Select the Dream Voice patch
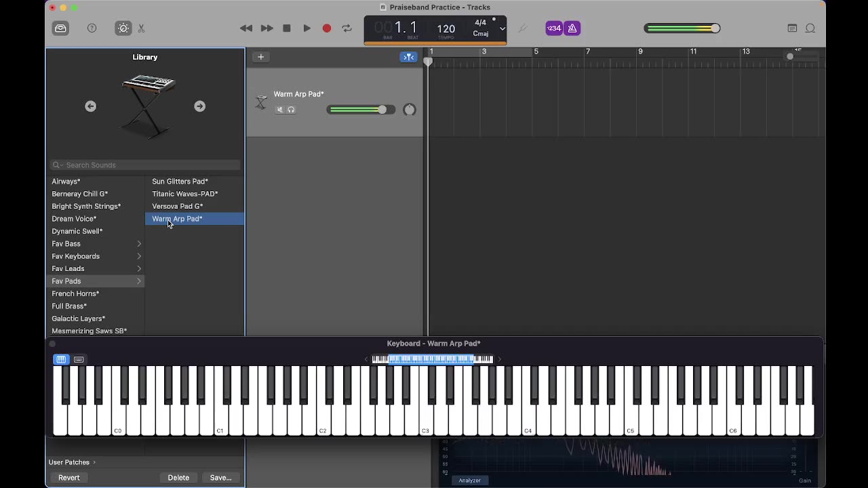The height and width of the screenshot is (488, 868). coord(74,219)
